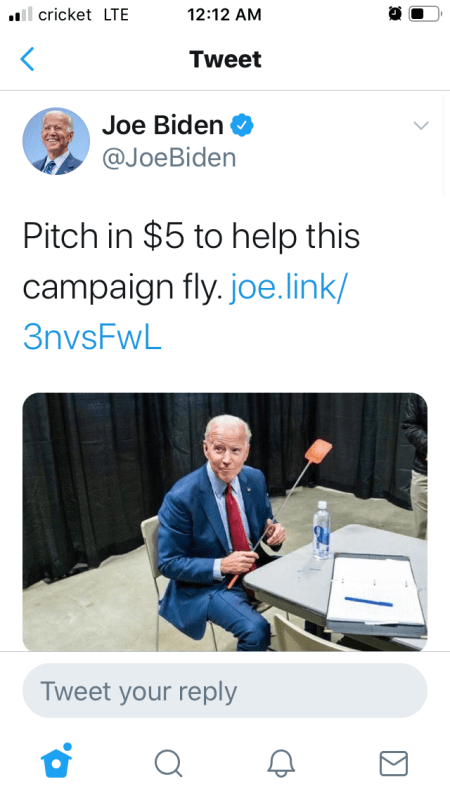
Task: Focus the Tweet your reply field
Action: point(225,691)
